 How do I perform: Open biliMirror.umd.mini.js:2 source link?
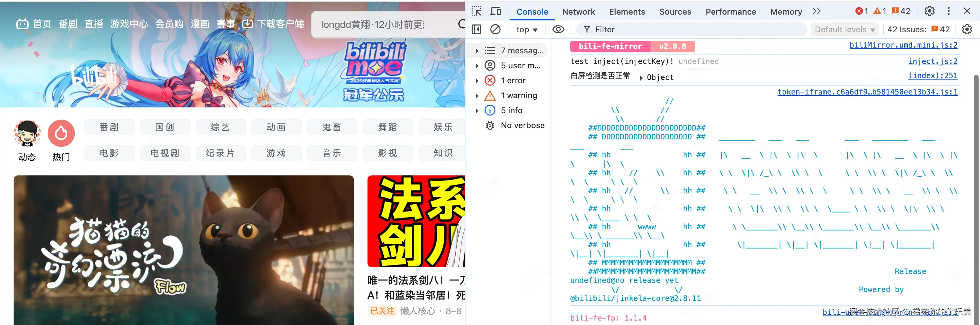(x=903, y=45)
